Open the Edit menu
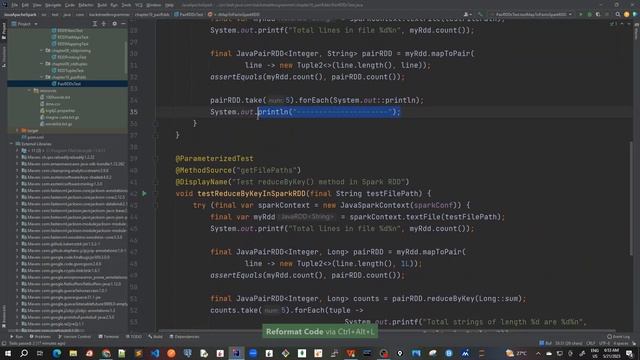 (25, 5)
